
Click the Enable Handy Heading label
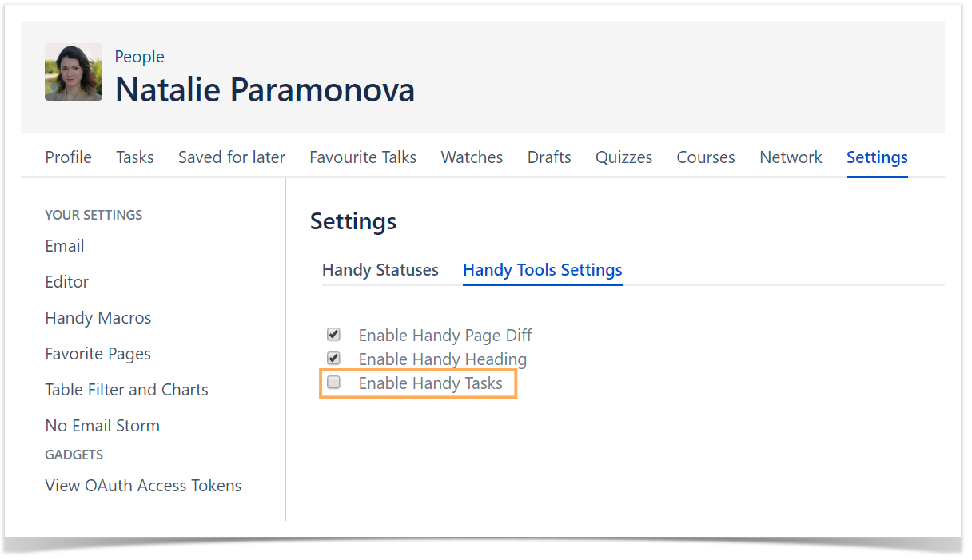[x=443, y=359]
